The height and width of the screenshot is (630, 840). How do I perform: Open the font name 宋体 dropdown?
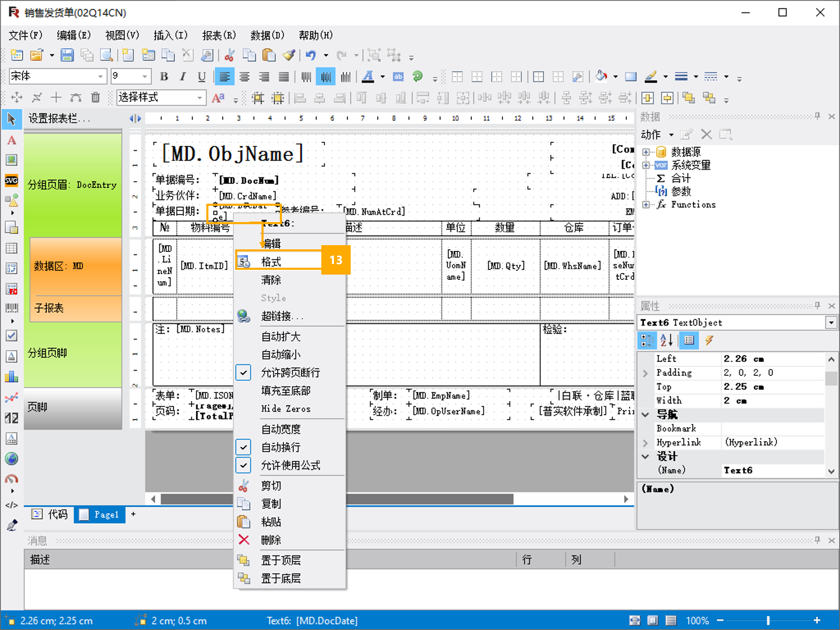click(x=100, y=77)
